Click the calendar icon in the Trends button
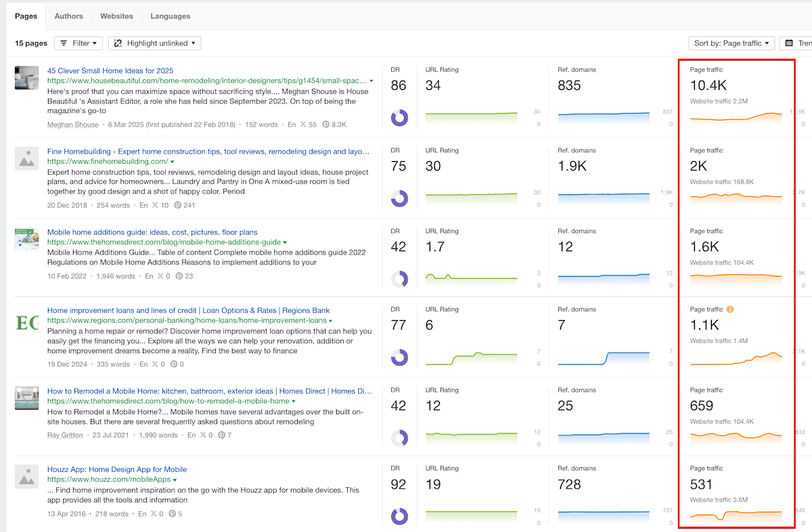Image resolution: width=812 pixels, height=532 pixels. point(789,43)
